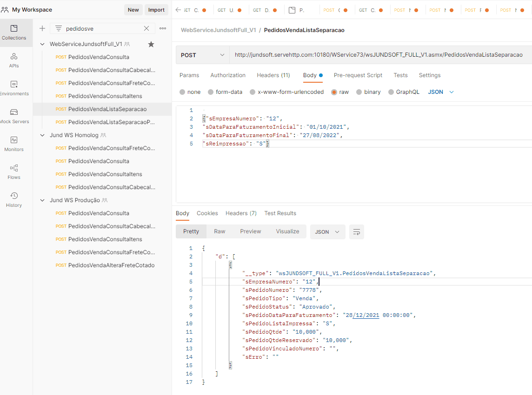
Task: Open the POST method dropdown
Action: point(202,55)
